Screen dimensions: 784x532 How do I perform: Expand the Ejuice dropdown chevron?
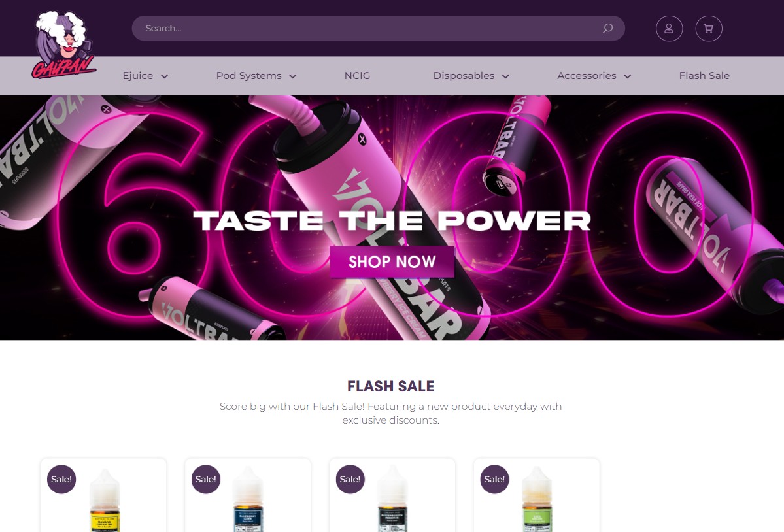tap(165, 76)
